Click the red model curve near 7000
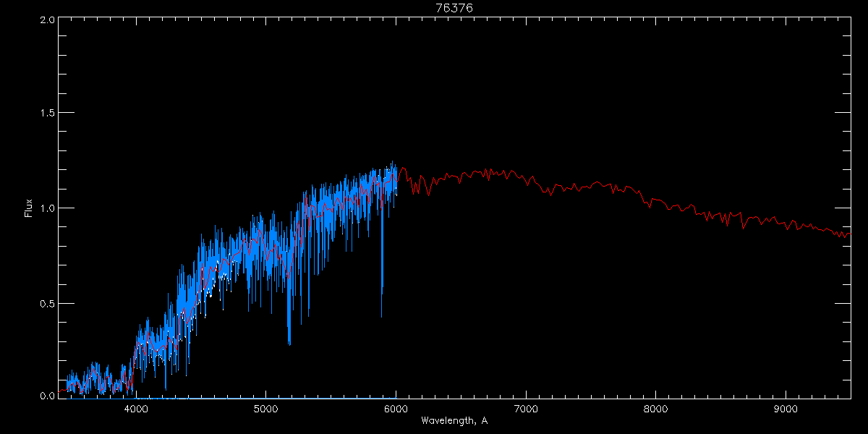This screenshot has height=434, width=868. (526, 179)
